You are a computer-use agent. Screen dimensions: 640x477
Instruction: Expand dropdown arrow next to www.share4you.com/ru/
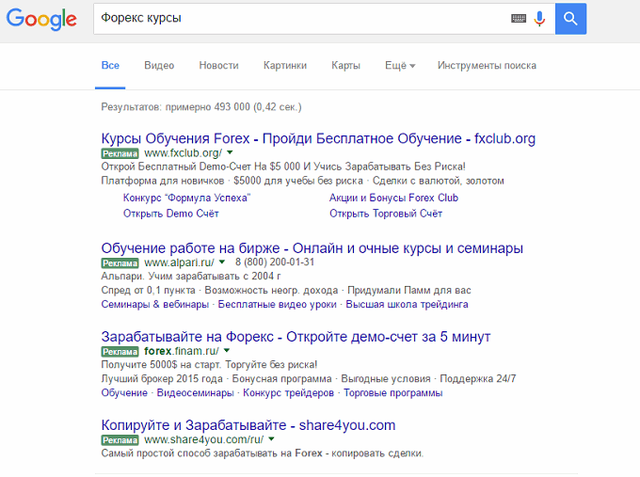coord(272,439)
